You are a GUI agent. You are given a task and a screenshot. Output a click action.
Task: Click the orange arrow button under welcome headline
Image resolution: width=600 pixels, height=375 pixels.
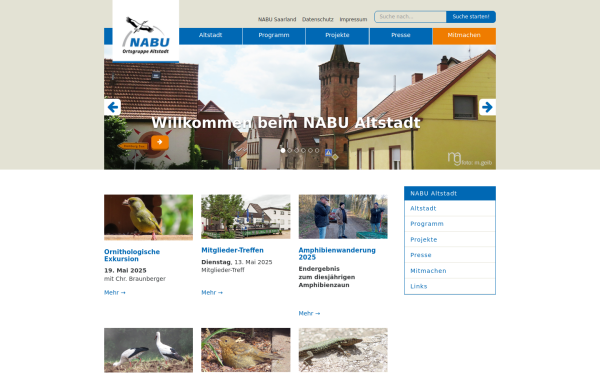[160, 142]
